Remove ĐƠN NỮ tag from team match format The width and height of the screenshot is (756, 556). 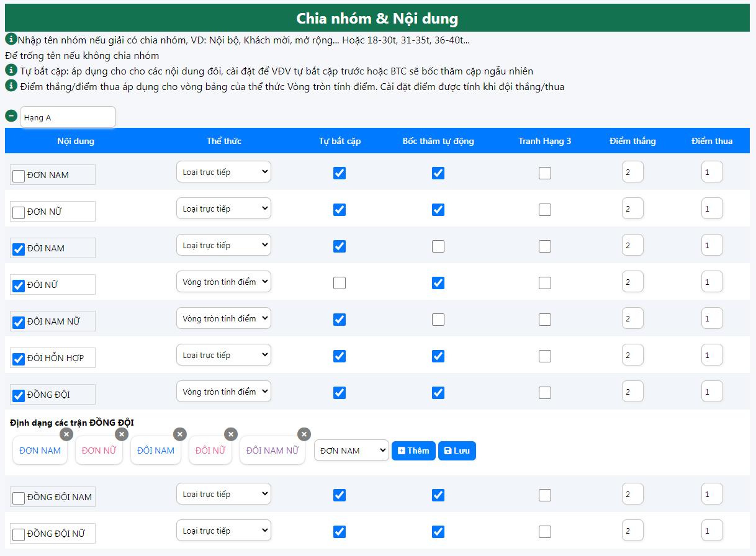[122, 434]
